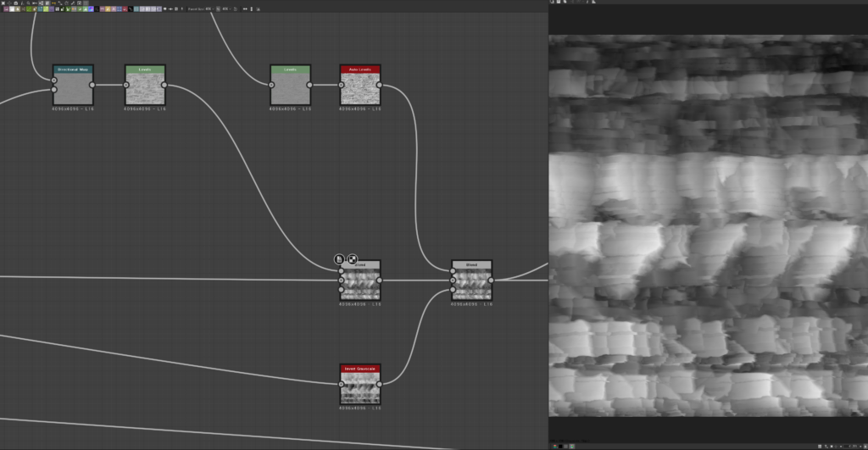
Task: Click the first icon in top toolbar row
Action: pyautogui.click(x=3, y=3)
